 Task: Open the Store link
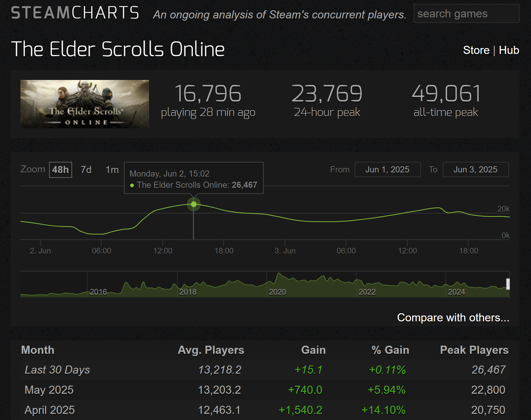[x=476, y=50]
